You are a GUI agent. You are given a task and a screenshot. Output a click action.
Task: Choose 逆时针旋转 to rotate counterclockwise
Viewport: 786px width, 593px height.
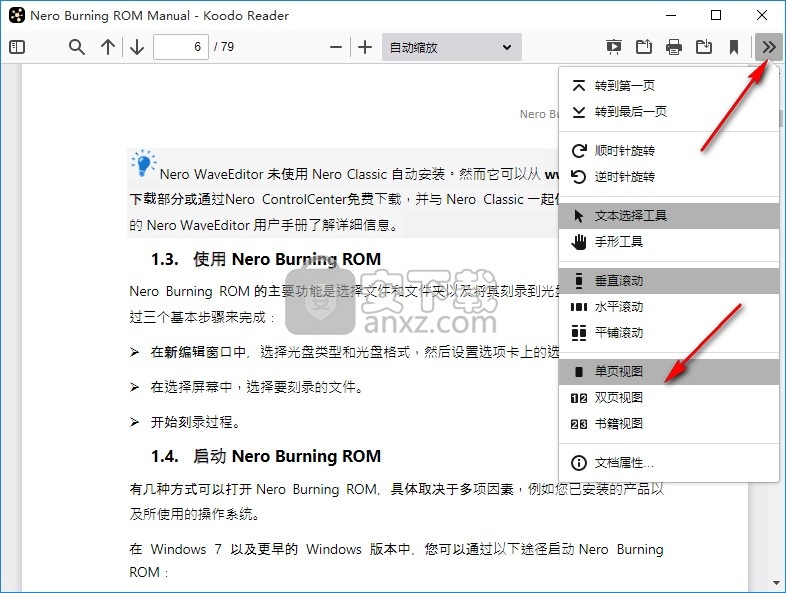pos(669,177)
